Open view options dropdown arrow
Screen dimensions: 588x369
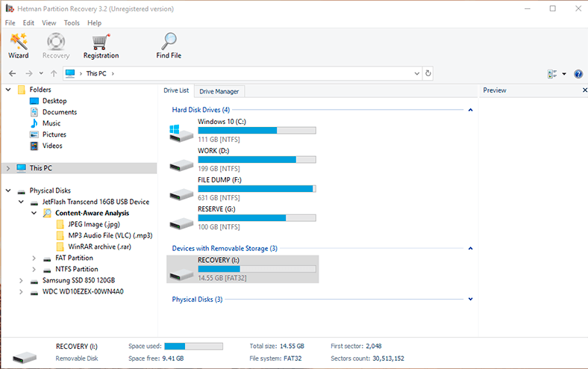pyautogui.click(x=564, y=74)
